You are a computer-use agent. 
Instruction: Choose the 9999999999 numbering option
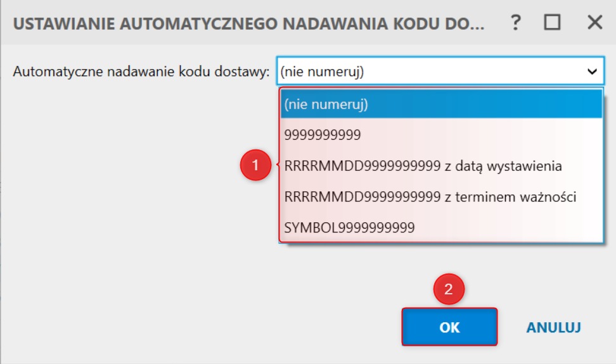coord(442,135)
